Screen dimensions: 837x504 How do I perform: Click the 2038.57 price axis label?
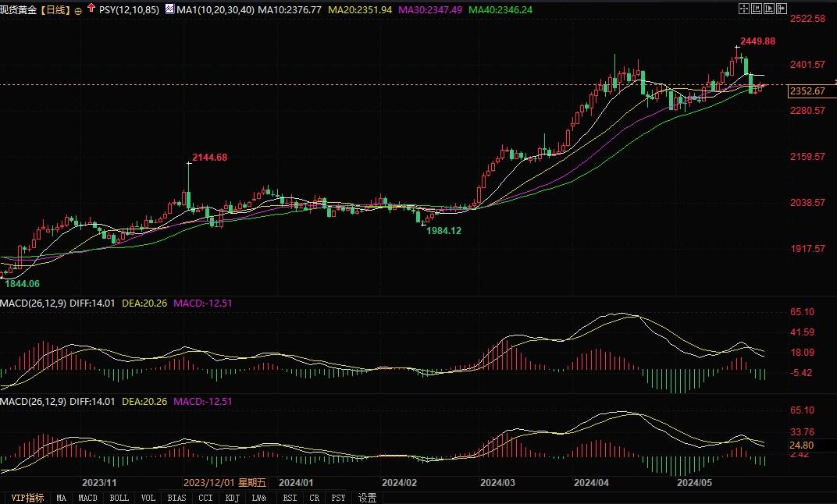[807, 202]
